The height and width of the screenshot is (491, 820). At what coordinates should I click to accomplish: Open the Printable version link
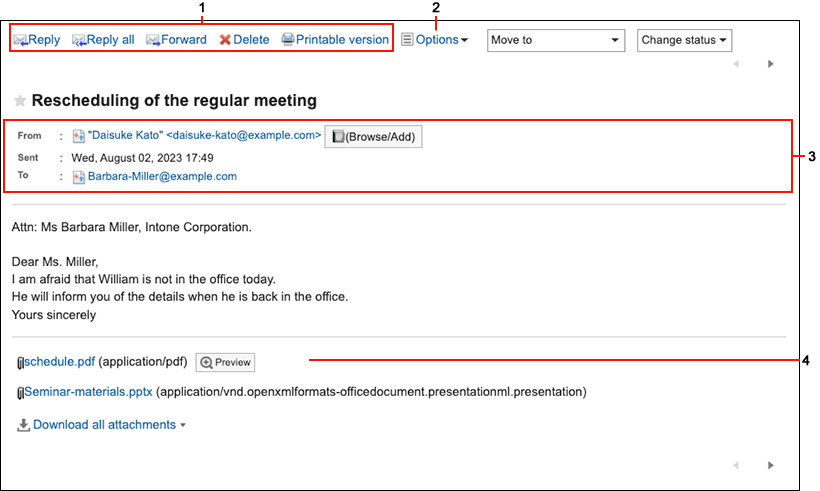pos(342,40)
